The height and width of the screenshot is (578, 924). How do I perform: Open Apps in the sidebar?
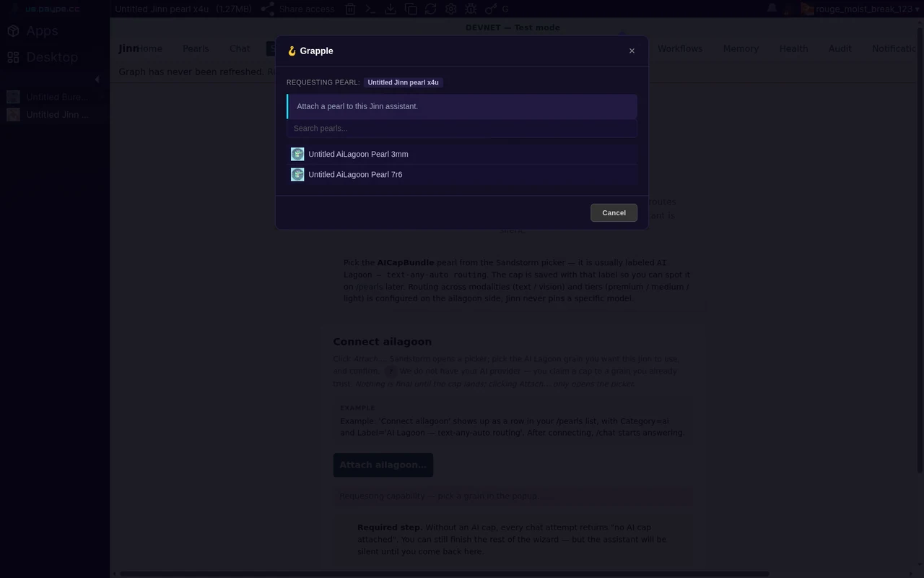(32, 31)
